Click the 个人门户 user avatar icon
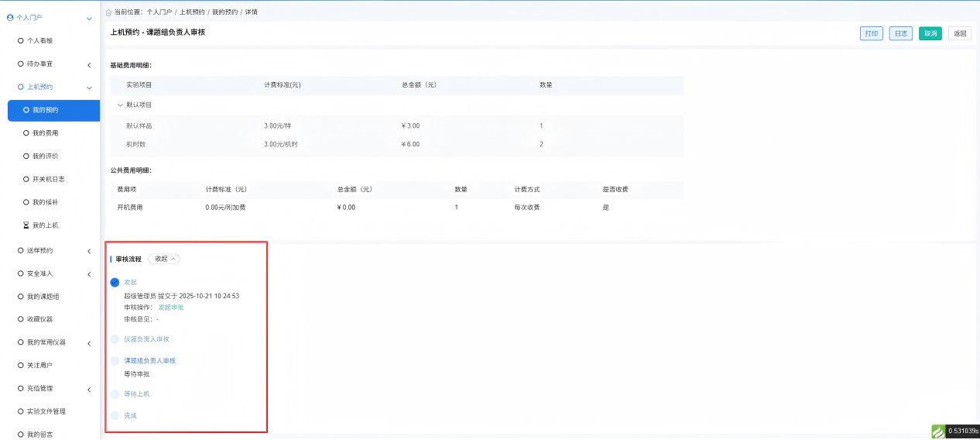980x440 pixels. 10,17
